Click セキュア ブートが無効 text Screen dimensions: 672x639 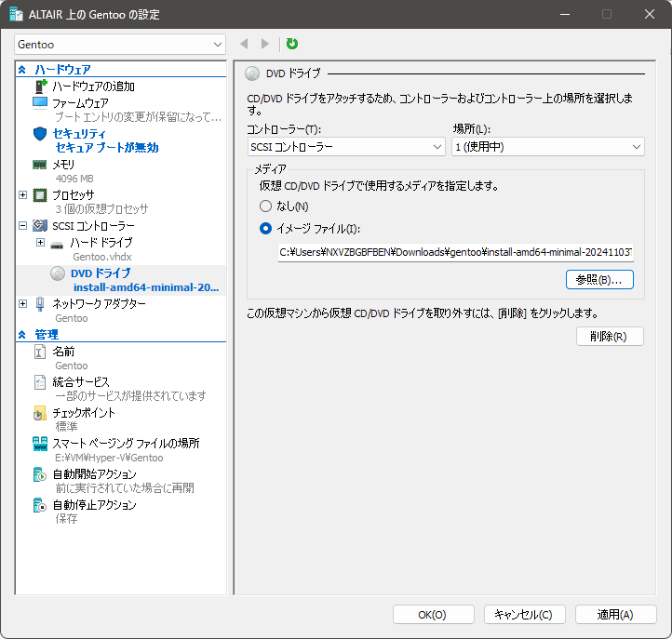click(x=107, y=148)
